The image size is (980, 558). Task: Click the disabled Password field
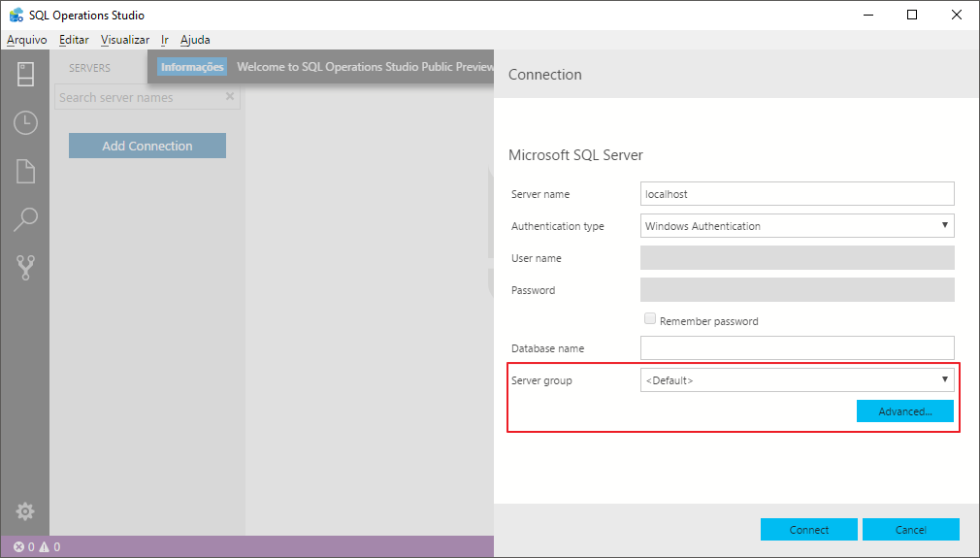coord(797,290)
